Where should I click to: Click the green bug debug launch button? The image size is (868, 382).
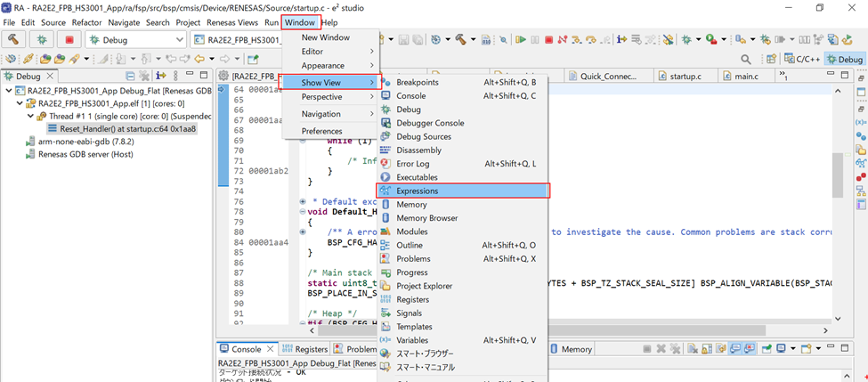click(x=42, y=40)
